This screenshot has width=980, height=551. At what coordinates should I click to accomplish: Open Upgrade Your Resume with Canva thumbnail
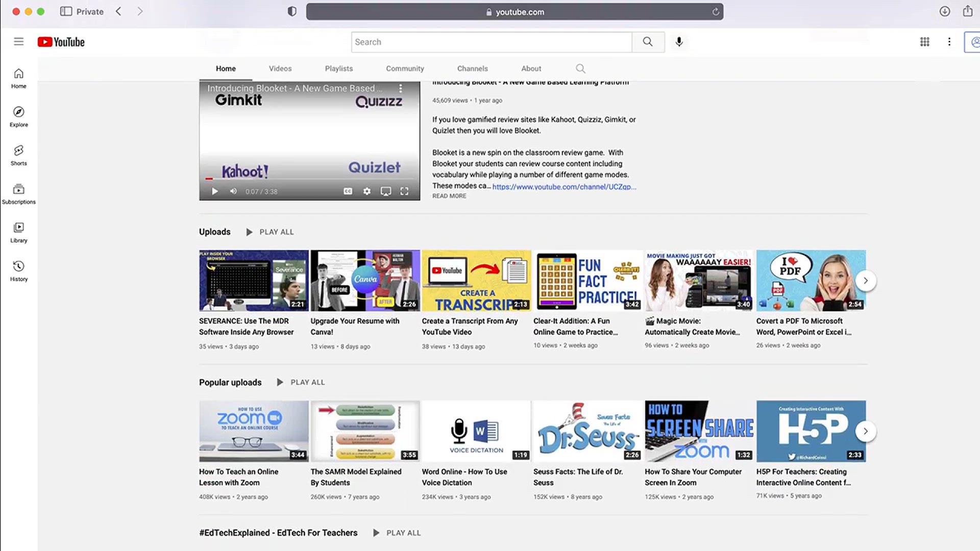365,280
